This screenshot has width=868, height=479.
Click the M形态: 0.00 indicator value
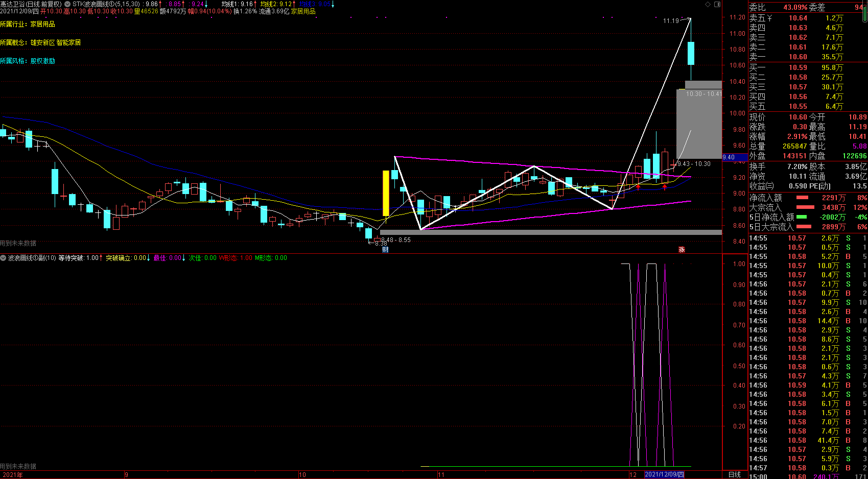click(x=271, y=258)
